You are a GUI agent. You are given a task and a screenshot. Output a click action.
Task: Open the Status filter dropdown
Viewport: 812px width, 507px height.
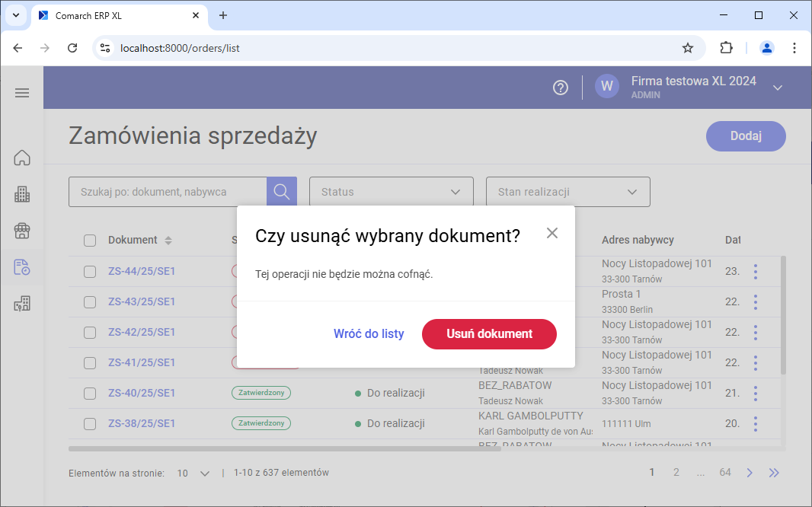[391, 191]
